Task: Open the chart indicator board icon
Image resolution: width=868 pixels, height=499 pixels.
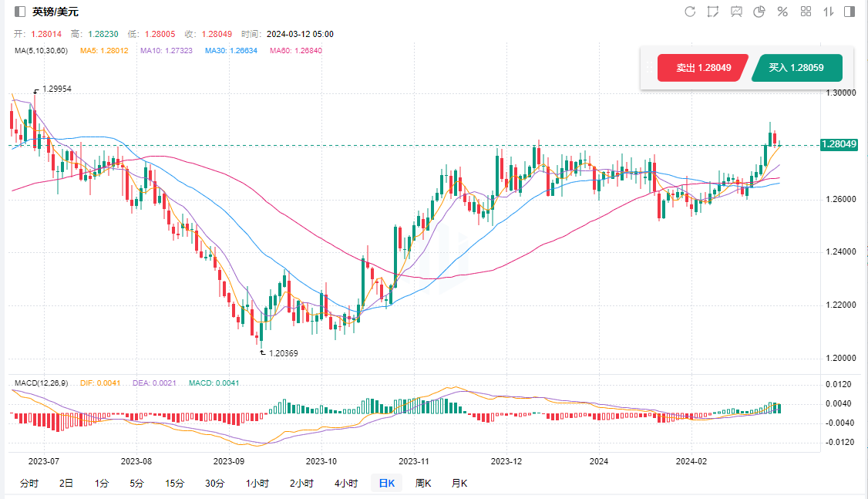Action: click(x=736, y=12)
